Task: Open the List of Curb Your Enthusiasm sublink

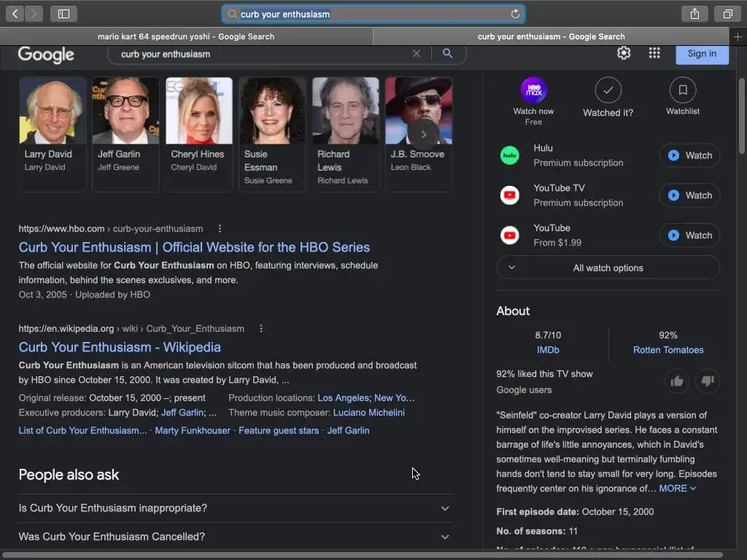Action: (82, 430)
